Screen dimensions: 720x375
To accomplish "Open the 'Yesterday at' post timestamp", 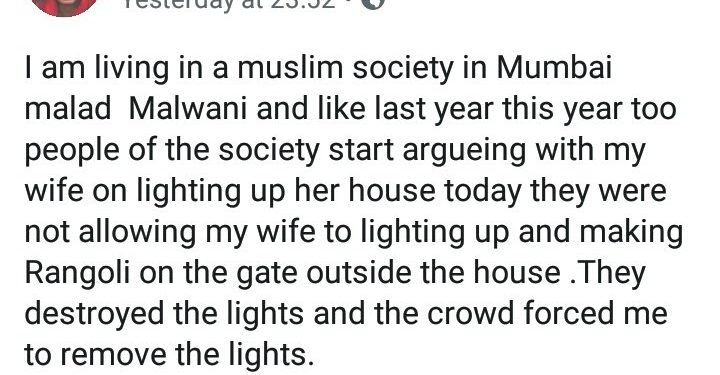I will click(231, 5).
